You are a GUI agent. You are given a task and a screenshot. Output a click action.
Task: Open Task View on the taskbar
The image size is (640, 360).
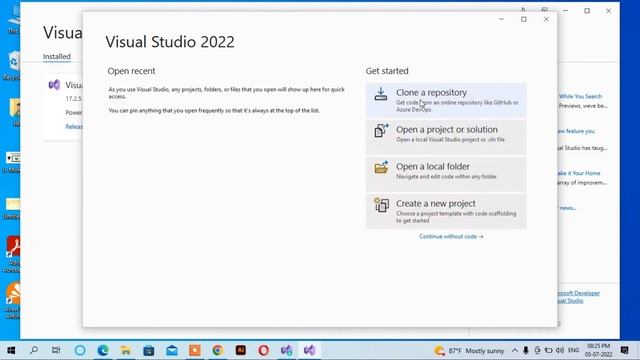(x=56, y=350)
